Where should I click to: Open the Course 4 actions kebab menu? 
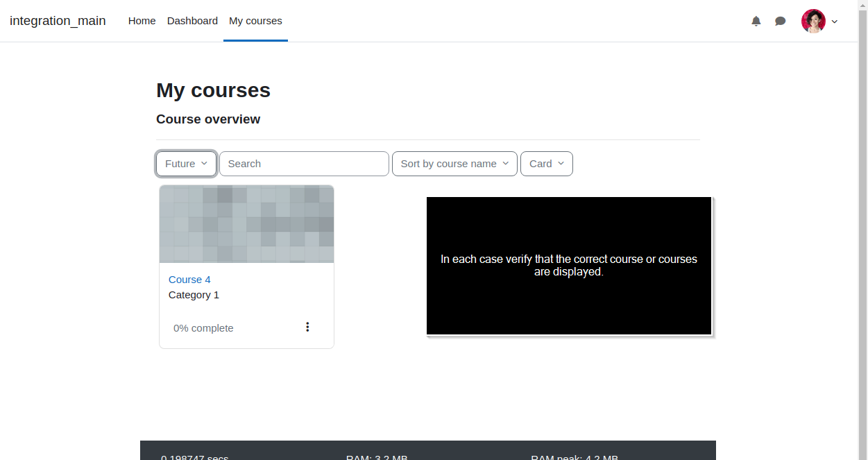[x=307, y=327]
